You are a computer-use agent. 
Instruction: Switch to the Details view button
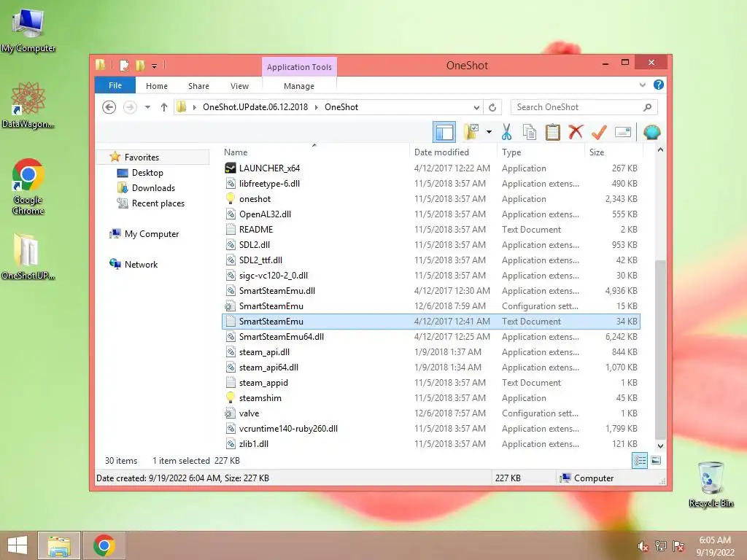[x=639, y=460]
